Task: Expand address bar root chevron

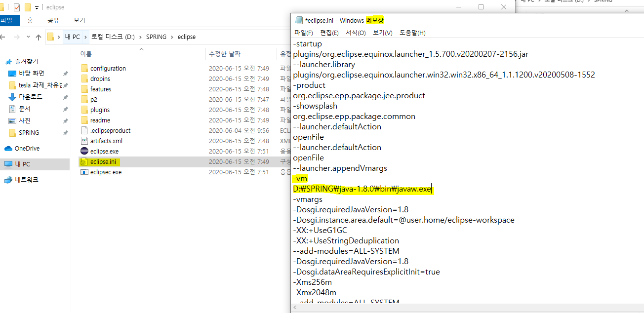Action: [59, 37]
